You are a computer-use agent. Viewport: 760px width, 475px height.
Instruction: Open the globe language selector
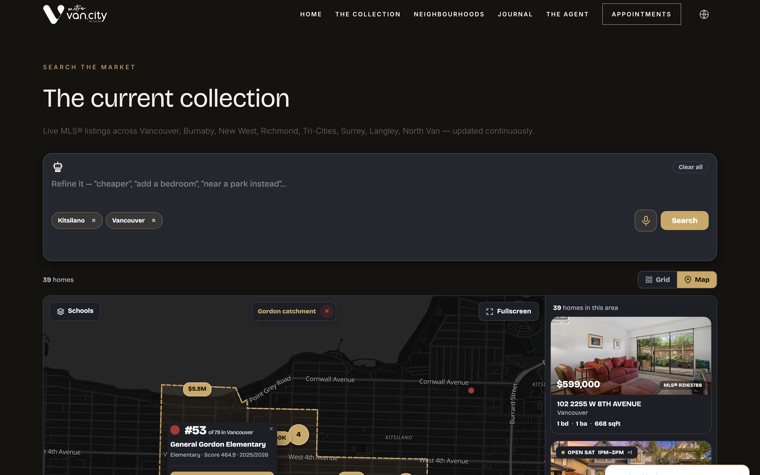[704, 15]
